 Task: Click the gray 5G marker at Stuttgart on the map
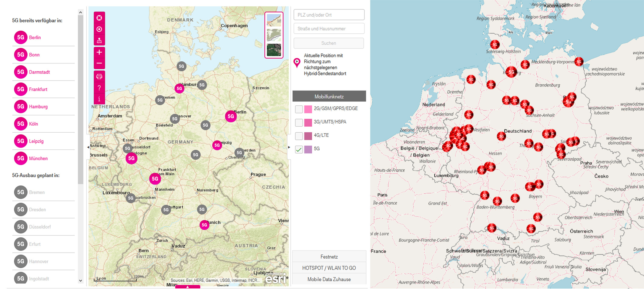[166, 210]
